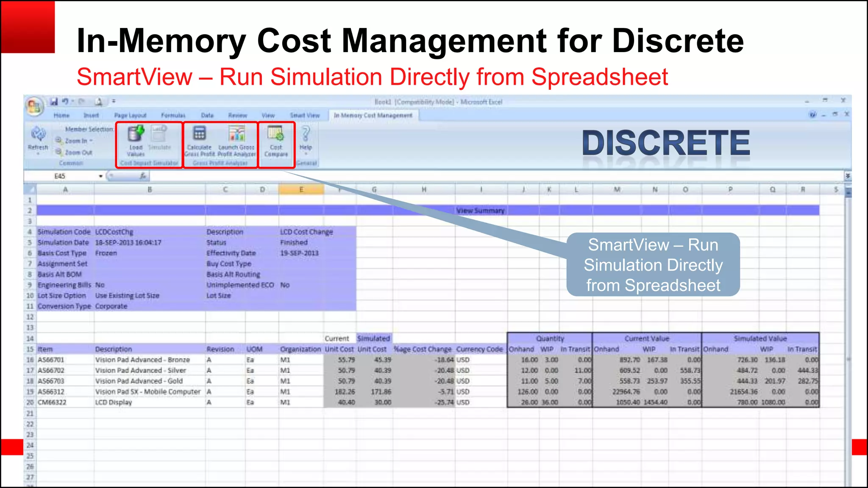Screen dimensions: 868x488
Task: Open the Review ribbon tab
Action: pos(237,115)
